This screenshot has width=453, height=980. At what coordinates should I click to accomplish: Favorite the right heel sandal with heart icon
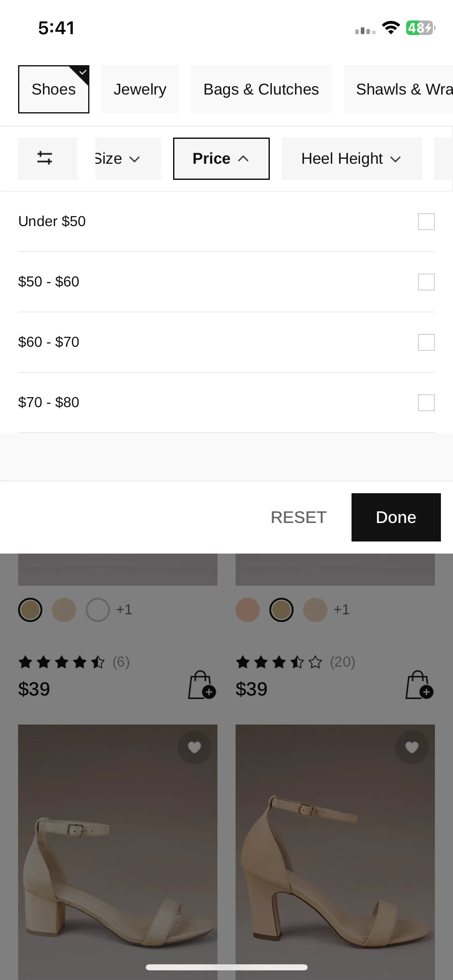point(412,747)
